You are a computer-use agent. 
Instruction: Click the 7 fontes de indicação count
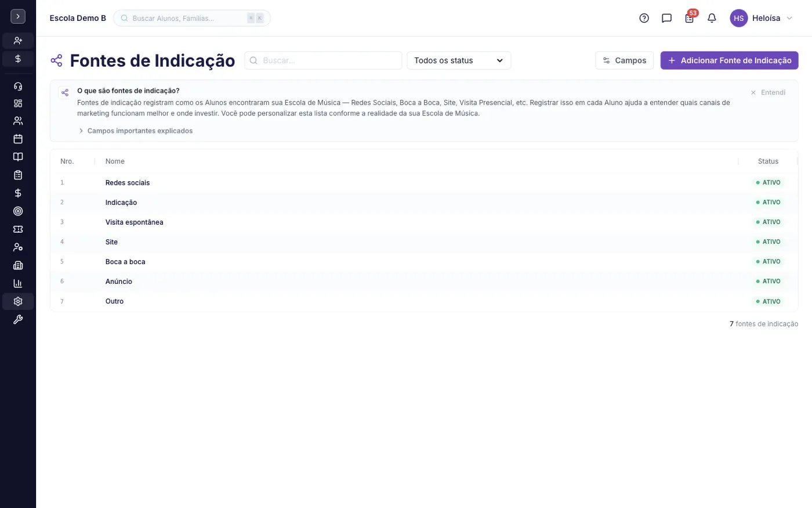pyautogui.click(x=764, y=324)
